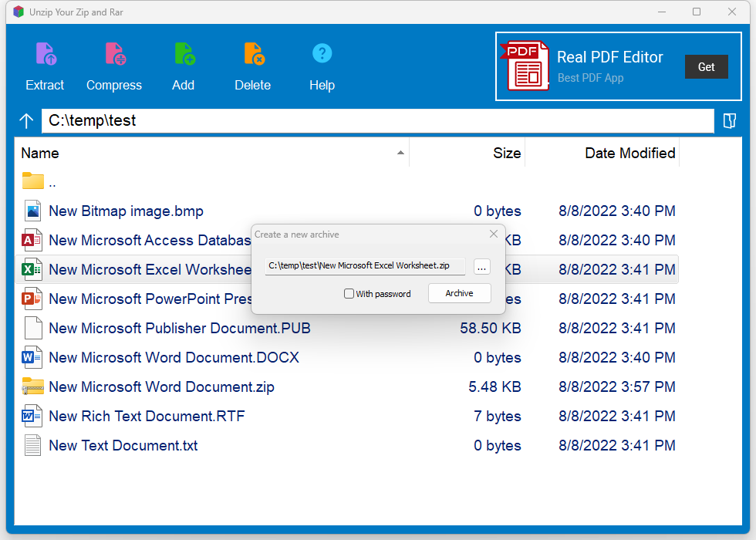This screenshot has width=756, height=540.
Task: Select the New Bitmap image.bmp file
Action: tap(126, 211)
